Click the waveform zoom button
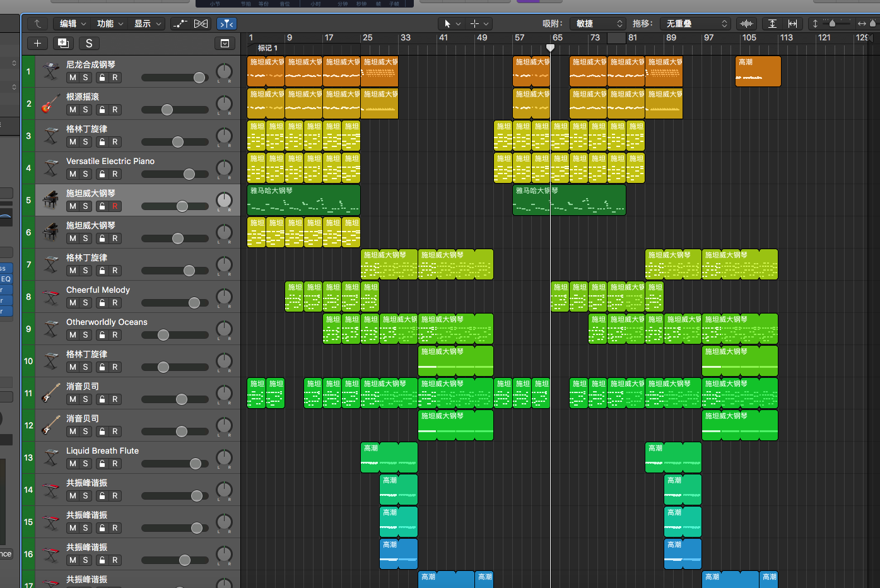 coord(747,23)
